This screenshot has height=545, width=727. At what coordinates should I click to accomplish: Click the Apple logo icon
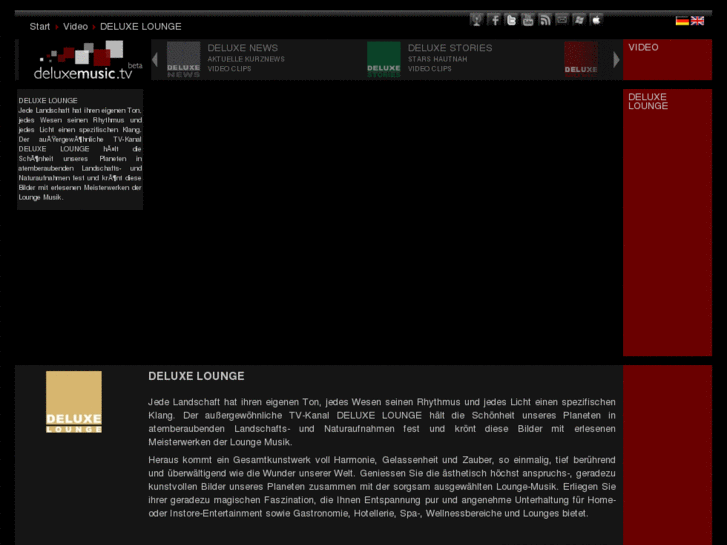tap(596, 20)
